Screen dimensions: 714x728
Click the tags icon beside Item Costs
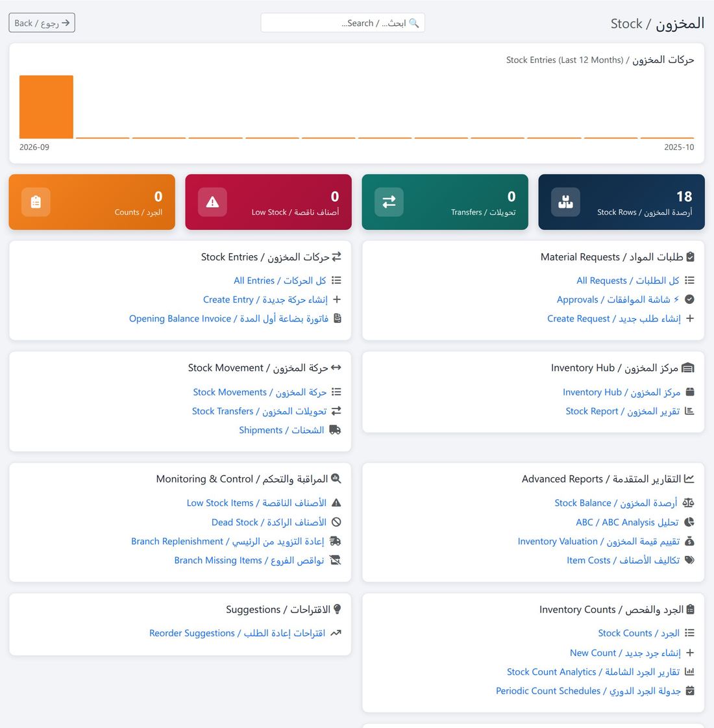(x=689, y=560)
